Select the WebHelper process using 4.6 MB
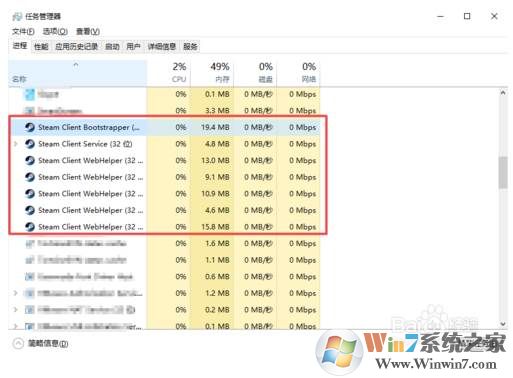 [166, 210]
